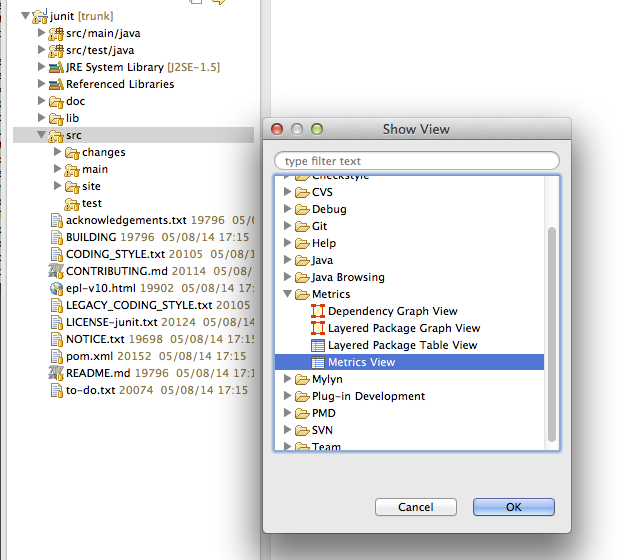
Task: Expand the Mylyn category
Action: 288,379
